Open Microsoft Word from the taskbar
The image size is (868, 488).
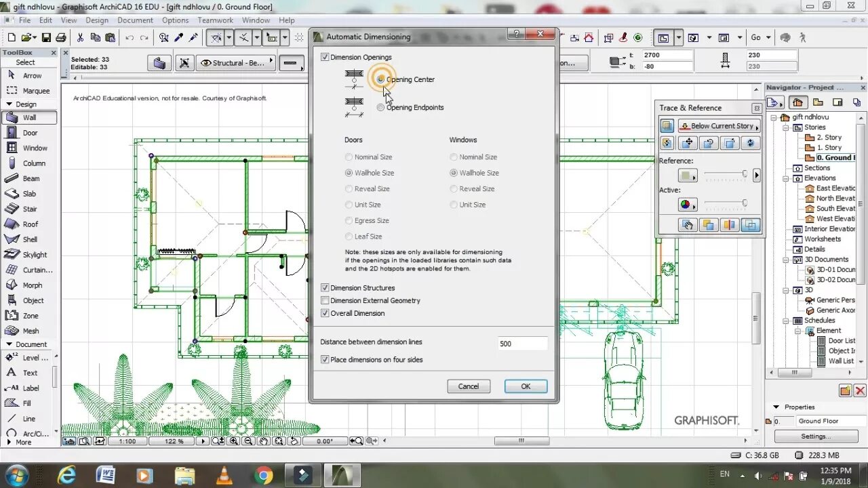pos(105,476)
